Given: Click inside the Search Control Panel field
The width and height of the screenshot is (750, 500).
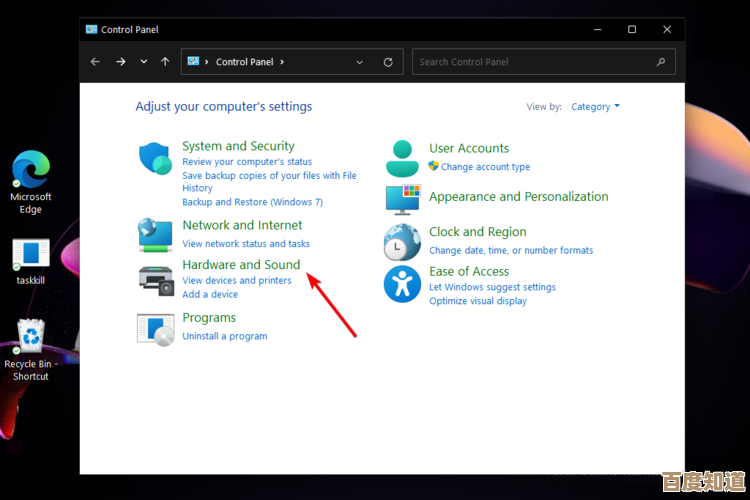Looking at the screenshot, I should coord(535,62).
